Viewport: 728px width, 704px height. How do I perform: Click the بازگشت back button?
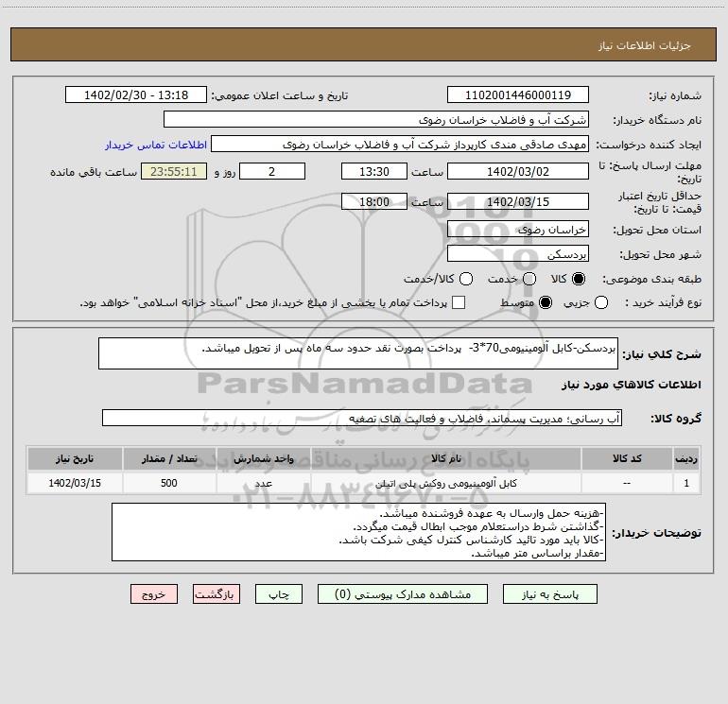pyautogui.click(x=217, y=594)
